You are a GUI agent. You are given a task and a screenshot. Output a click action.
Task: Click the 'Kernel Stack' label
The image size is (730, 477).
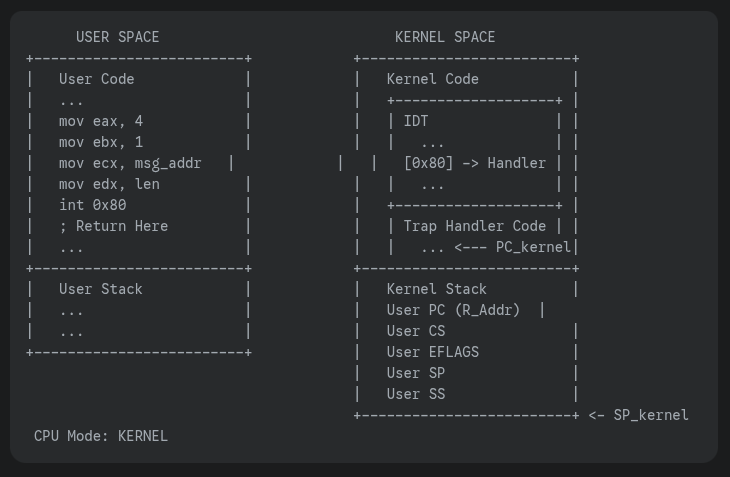pos(436,289)
